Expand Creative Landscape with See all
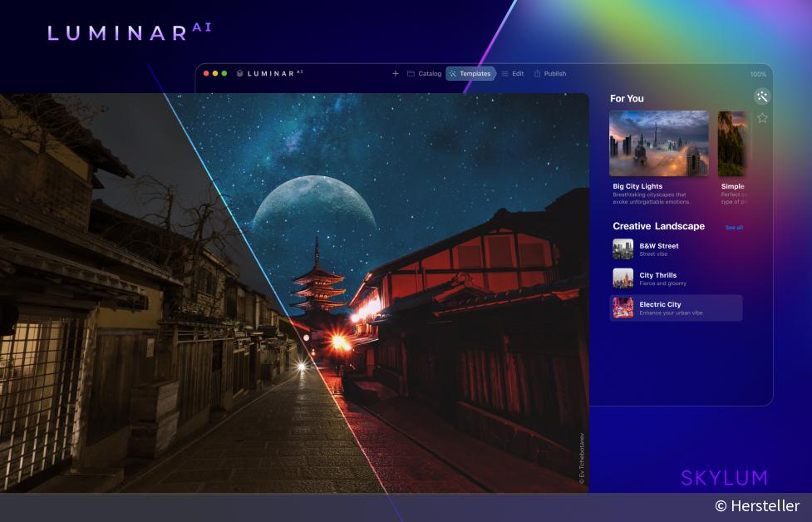This screenshot has height=522, width=812. [735, 226]
